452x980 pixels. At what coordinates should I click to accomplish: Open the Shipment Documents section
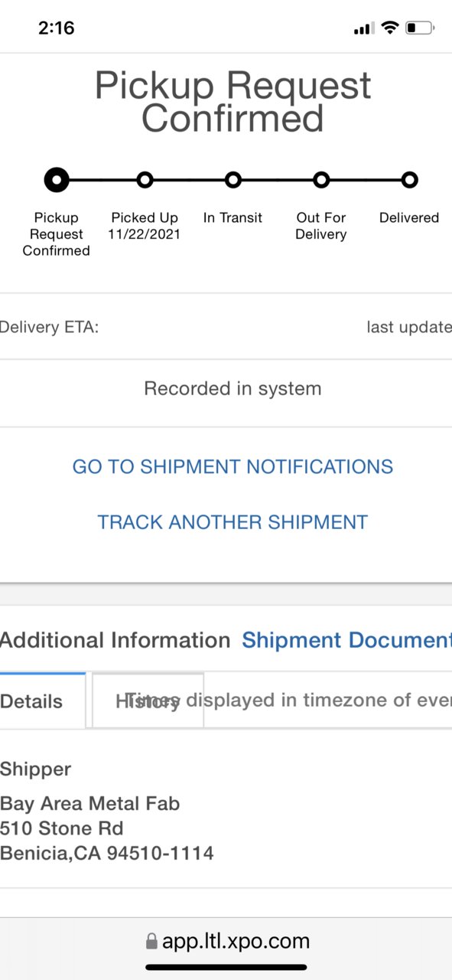tap(346, 640)
